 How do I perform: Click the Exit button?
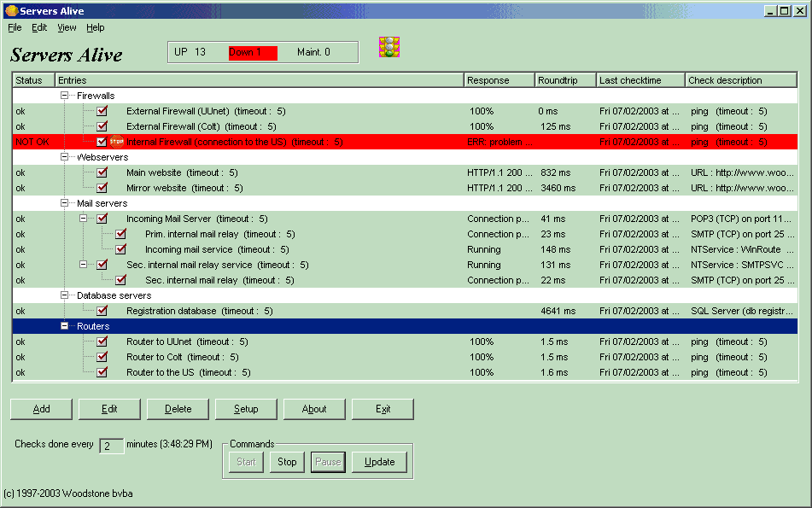[383, 409]
